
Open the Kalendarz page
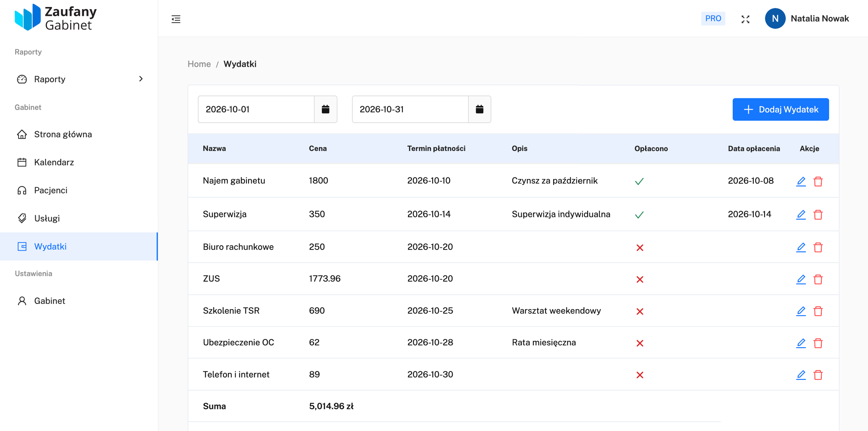[79, 162]
